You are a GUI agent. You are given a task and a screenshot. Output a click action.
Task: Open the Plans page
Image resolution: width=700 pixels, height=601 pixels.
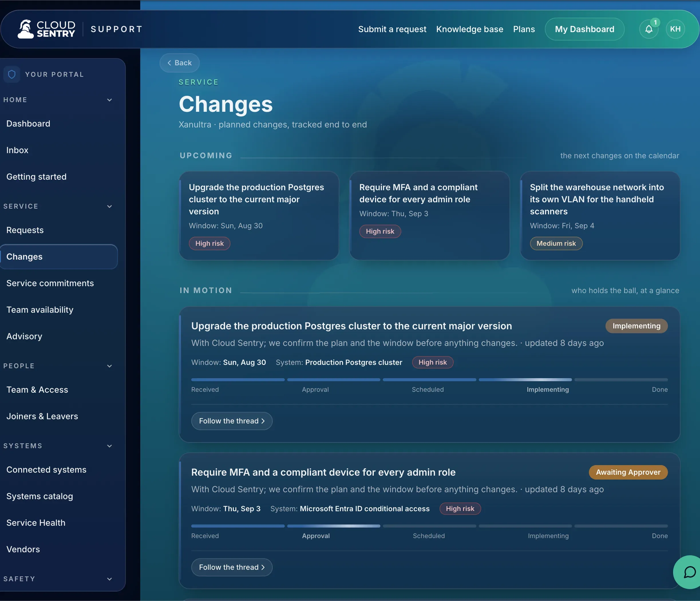coord(524,29)
